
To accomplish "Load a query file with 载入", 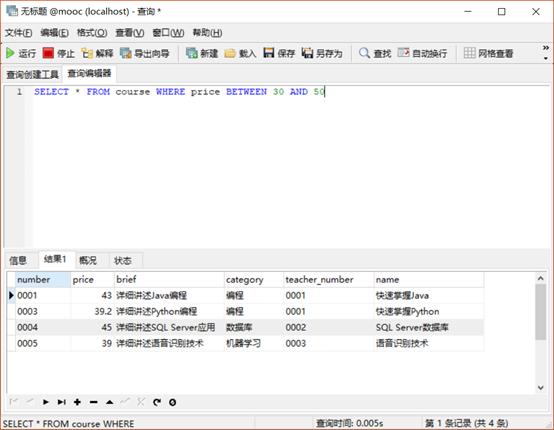I will [x=240, y=53].
